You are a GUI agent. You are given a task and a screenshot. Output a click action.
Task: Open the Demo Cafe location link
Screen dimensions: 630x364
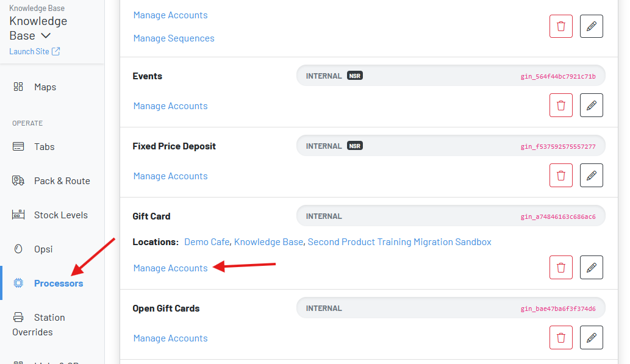(207, 242)
